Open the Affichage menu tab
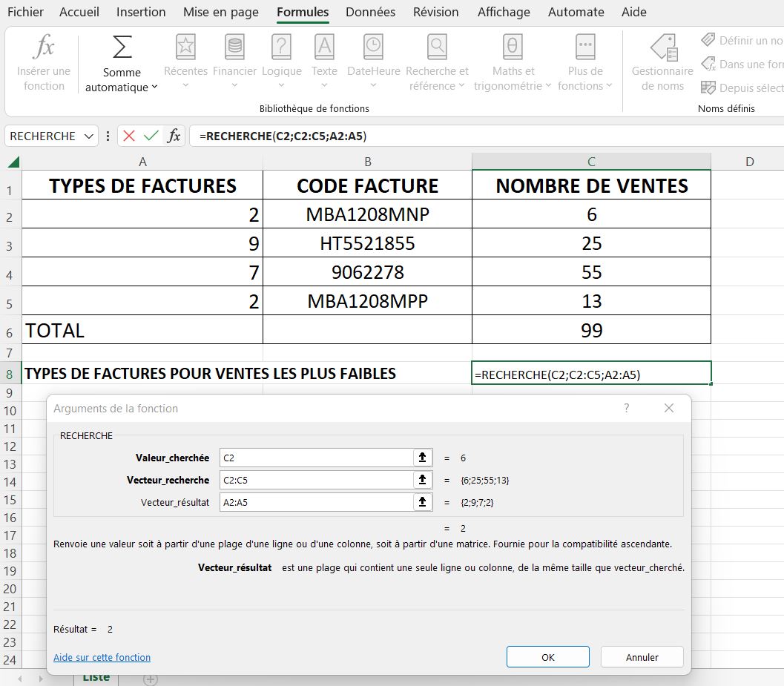784x686 pixels. pos(504,12)
